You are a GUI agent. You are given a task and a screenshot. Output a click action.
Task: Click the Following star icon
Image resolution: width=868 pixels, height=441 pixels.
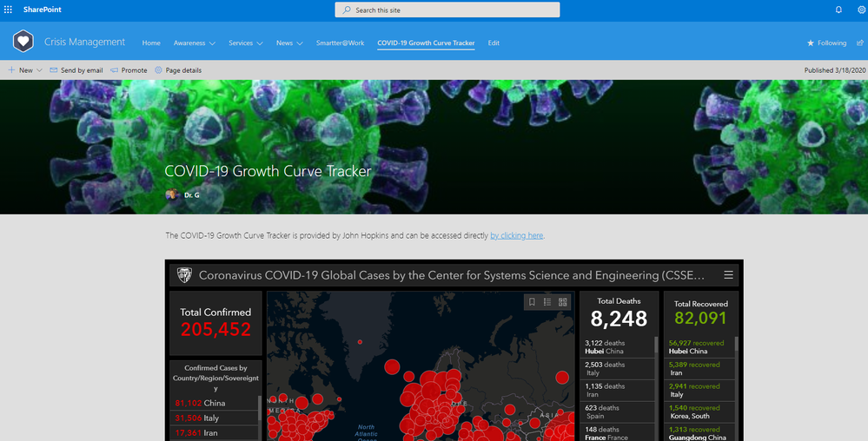point(811,43)
